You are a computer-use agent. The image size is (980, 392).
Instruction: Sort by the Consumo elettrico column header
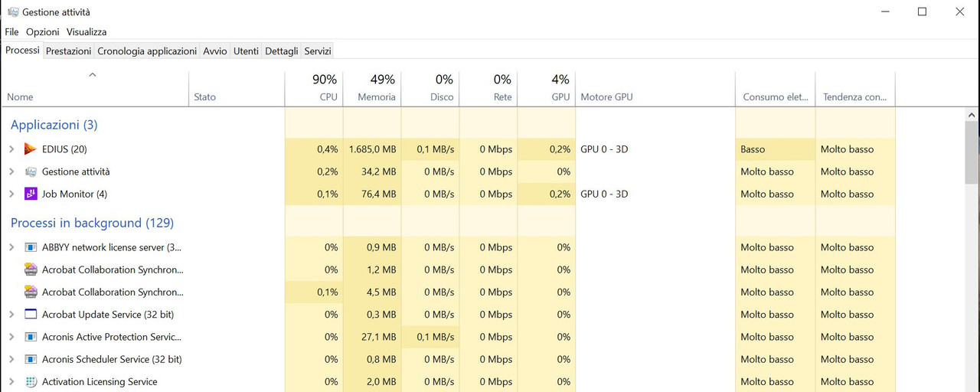776,89
